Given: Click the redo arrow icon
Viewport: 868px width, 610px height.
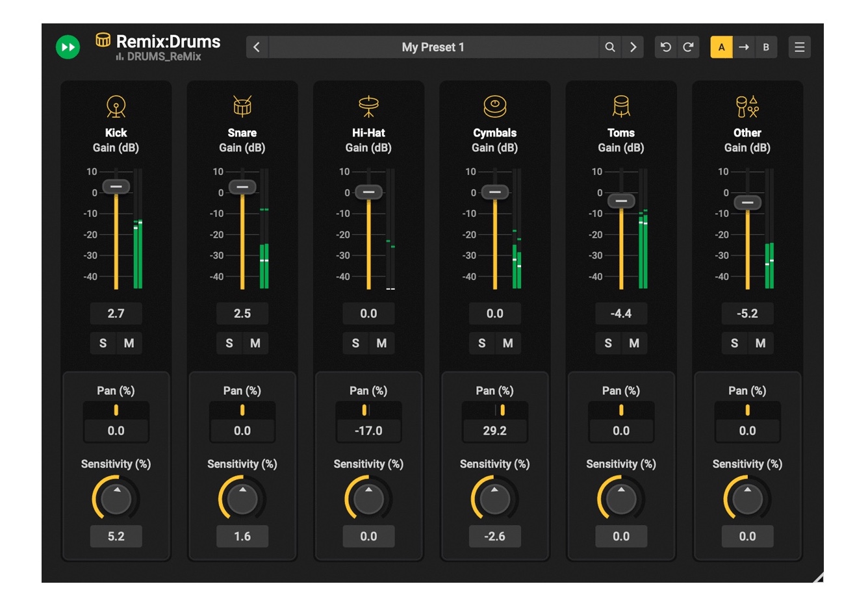Looking at the screenshot, I should point(687,47).
